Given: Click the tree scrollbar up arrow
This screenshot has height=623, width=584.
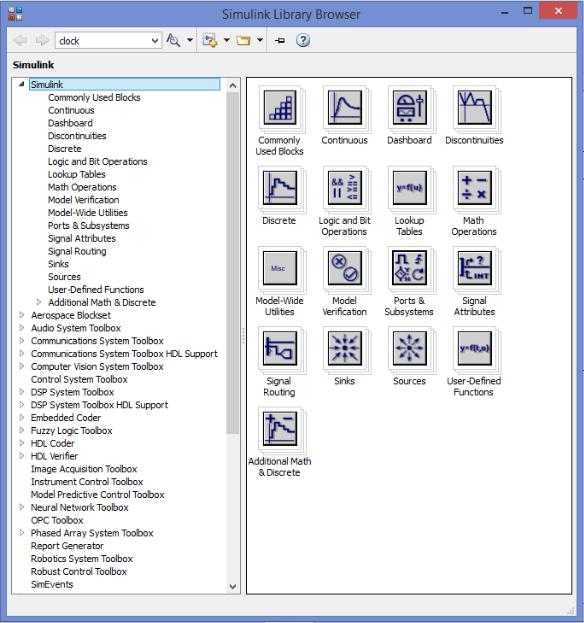Looking at the screenshot, I should click(233, 85).
